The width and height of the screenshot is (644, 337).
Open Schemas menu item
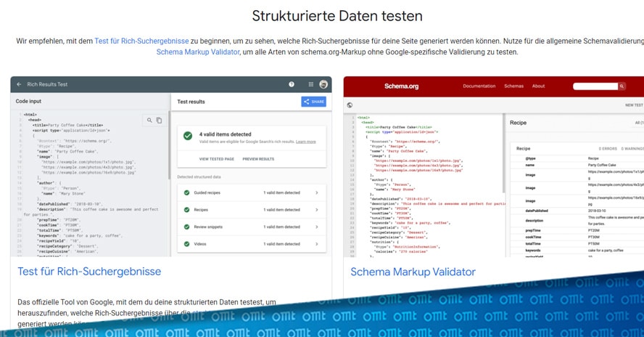[x=513, y=86]
